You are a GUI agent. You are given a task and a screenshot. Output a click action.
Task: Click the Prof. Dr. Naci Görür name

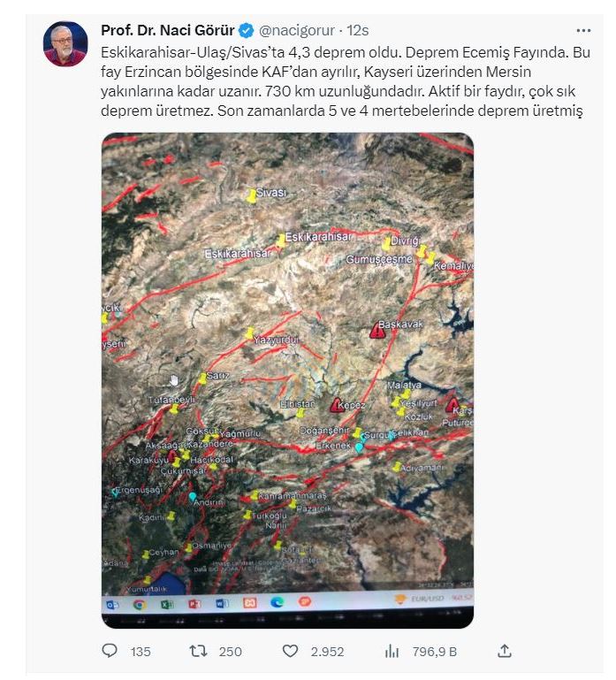click(x=168, y=30)
